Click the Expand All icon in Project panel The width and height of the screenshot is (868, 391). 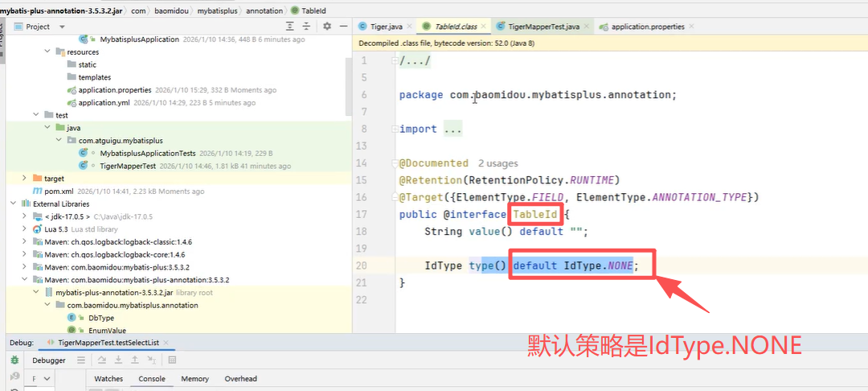(289, 27)
